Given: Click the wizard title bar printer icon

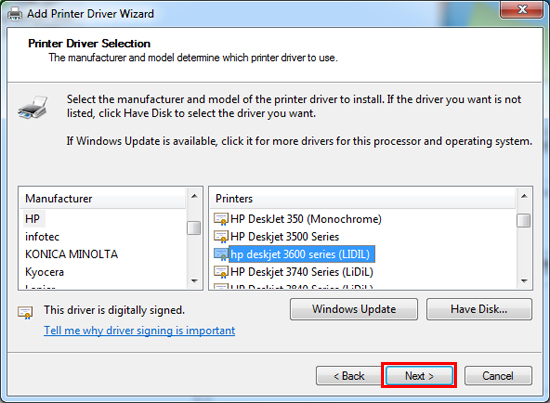Looking at the screenshot, I should click(15, 14).
